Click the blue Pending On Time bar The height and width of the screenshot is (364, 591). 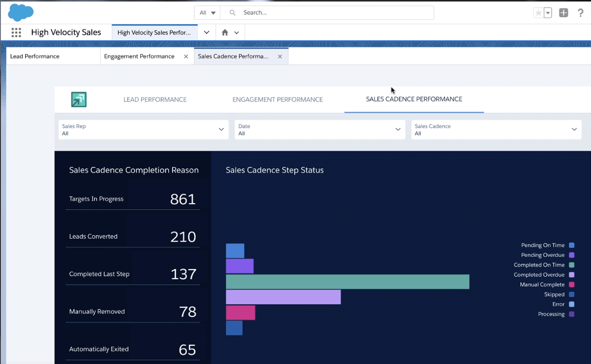pyautogui.click(x=235, y=251)
